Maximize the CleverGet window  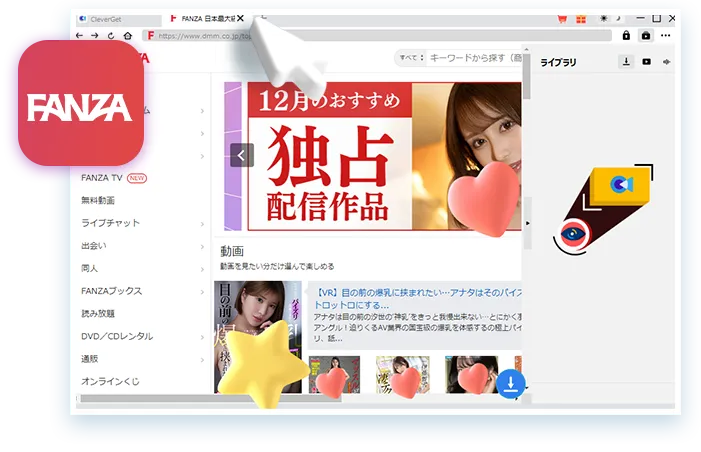656,18
